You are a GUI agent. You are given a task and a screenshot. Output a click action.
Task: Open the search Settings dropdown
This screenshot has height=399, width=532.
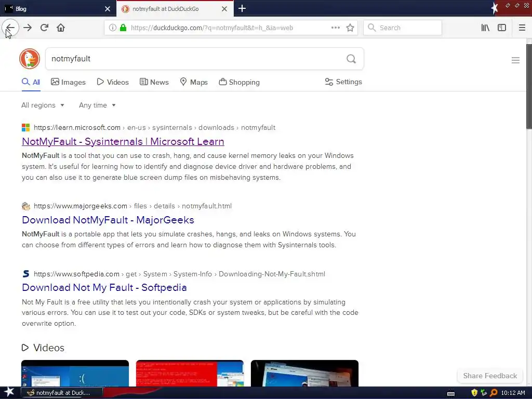coord(343,82)
